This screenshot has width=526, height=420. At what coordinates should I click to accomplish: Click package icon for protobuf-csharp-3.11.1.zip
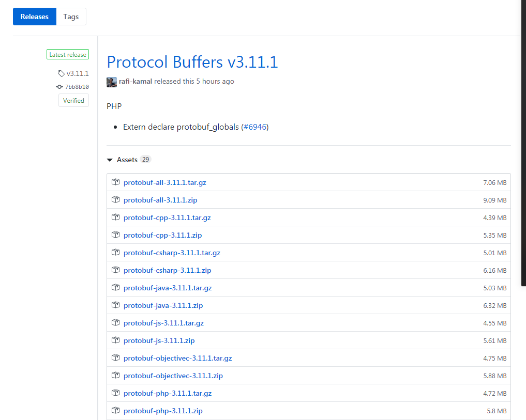[x=115, y=270]
